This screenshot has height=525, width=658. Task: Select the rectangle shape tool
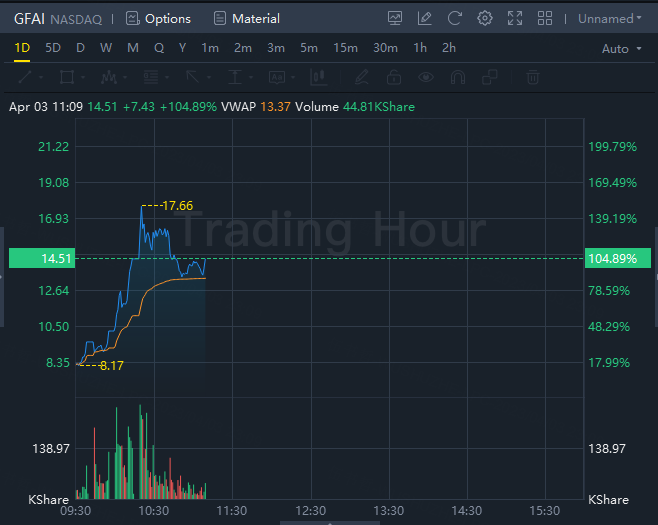point(67,77)
